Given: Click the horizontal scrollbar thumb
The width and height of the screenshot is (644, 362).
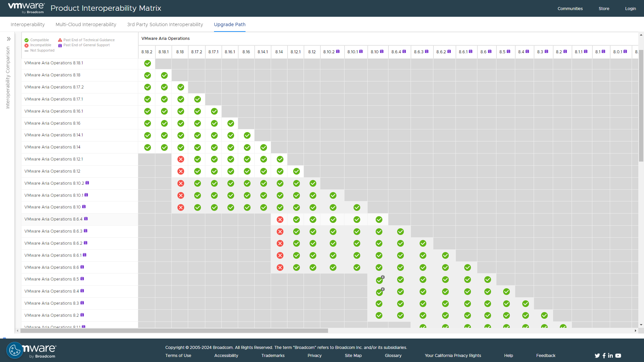Looking at the screenshot, I should click(174, 331).
